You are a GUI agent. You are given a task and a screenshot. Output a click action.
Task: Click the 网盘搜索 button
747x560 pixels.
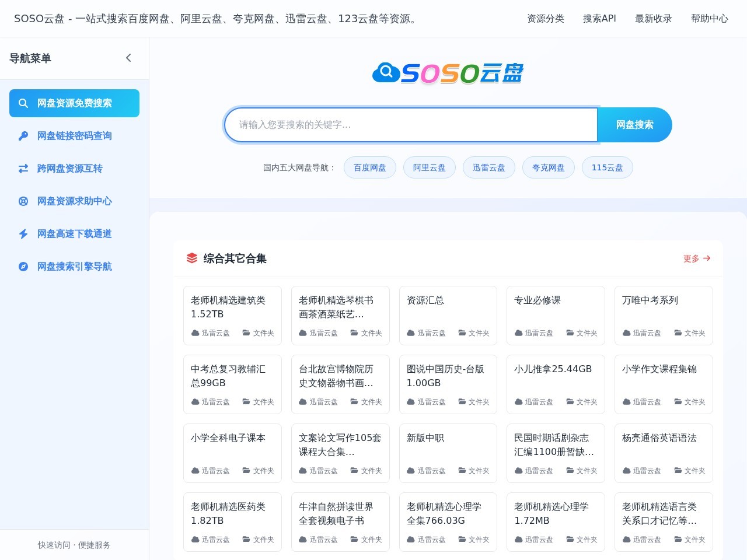coord(634,125)
